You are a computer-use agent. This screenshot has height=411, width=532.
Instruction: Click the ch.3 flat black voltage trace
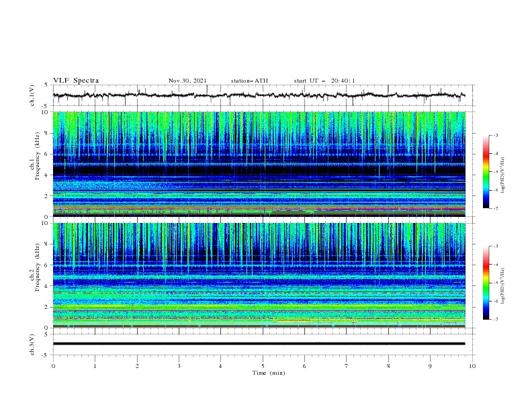pos(259,344)
